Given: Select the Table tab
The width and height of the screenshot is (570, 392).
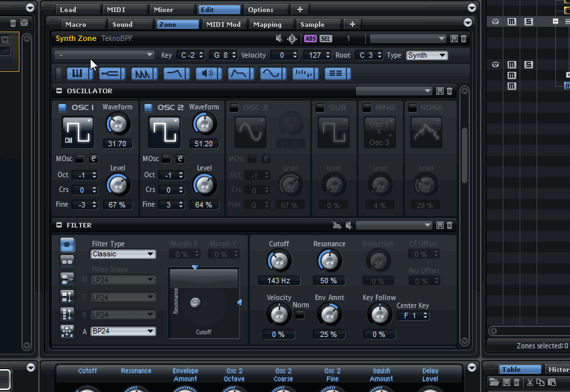Looking at the screenshot, I should (520, 369).
